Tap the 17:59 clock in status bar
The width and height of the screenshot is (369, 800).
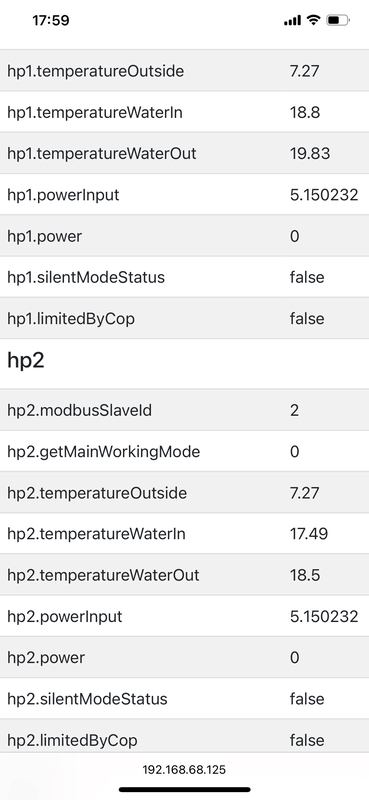[51, 20]
